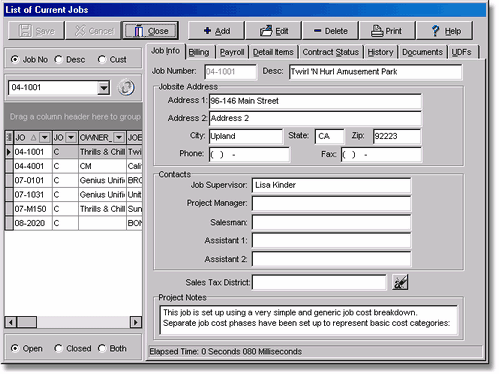Click the grid selector icon at table corner
499x374 pixels.
coord(9,137)
